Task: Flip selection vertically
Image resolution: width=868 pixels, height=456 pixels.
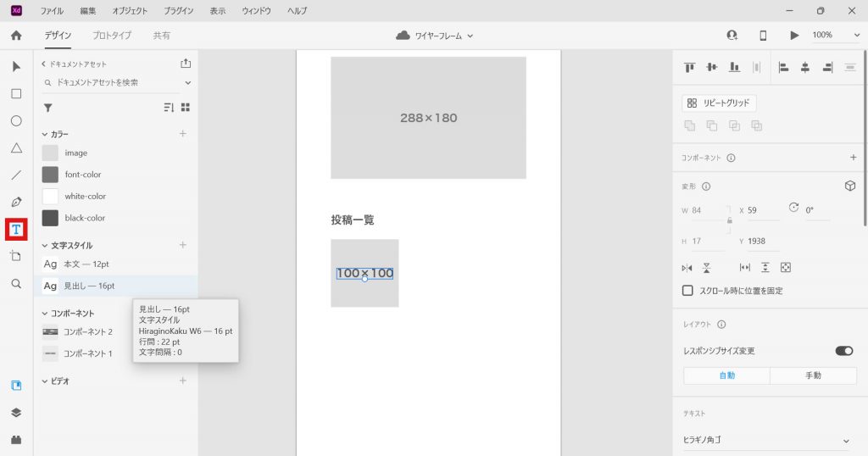Action: (x=707, y=268)
